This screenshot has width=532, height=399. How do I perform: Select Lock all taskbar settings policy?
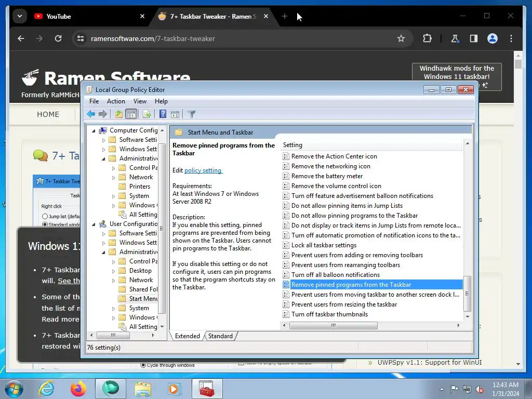[324, 245]
